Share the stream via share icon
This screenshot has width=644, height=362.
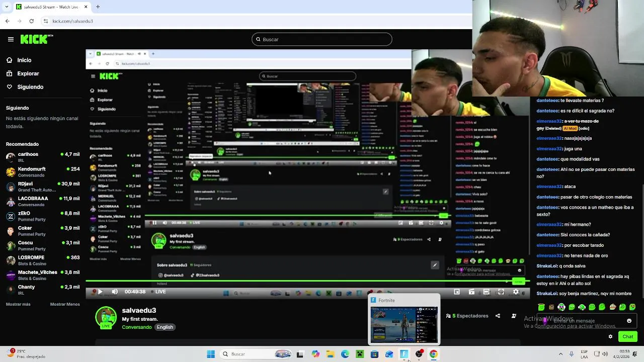click(x=498, y=316)
